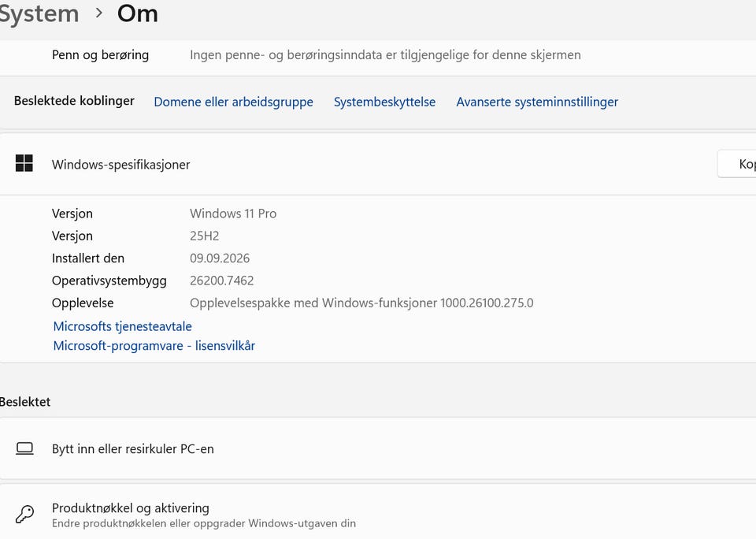
Task: Open Microsofts tjenesteavtale link
Action: coord(123,326)
